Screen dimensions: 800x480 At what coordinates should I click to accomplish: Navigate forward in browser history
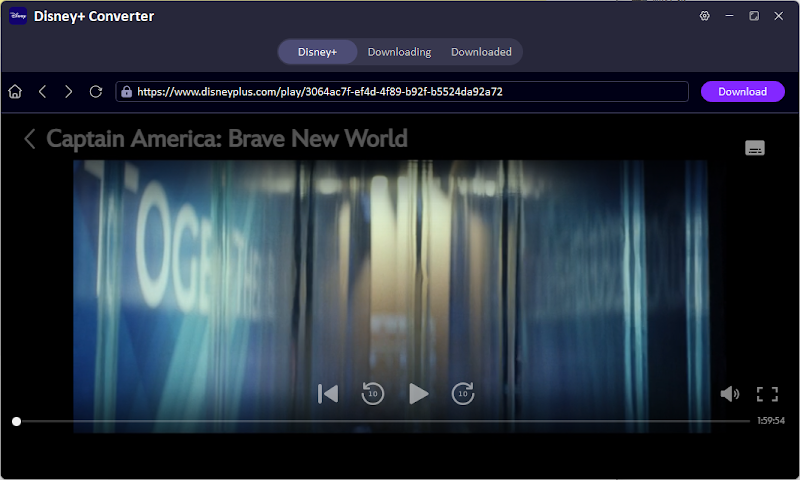(68, 91)
